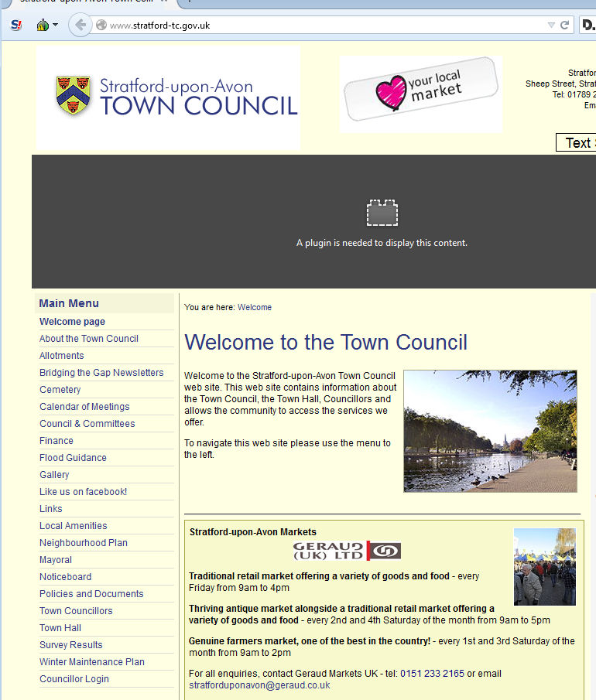This screenshot has height=700, width=596.
Task: View Town Councillors page
Action: pyautogui.click(x=76, y=610)
